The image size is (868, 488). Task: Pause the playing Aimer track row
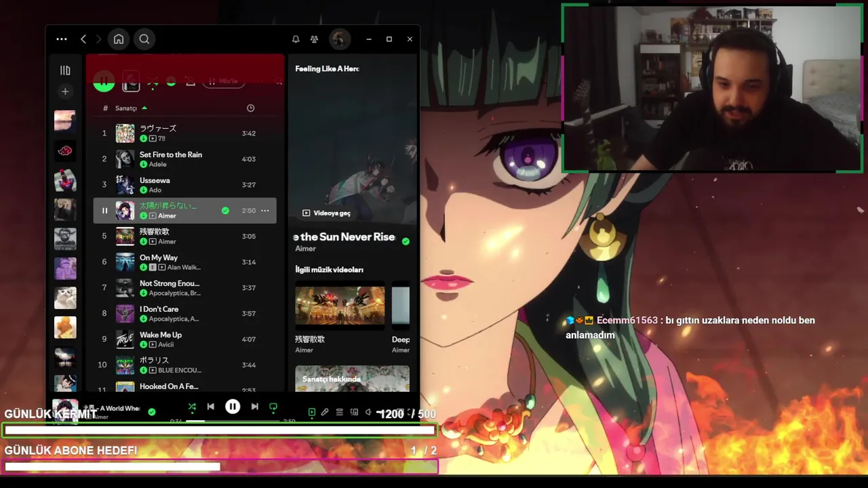(x=104, y=211)
